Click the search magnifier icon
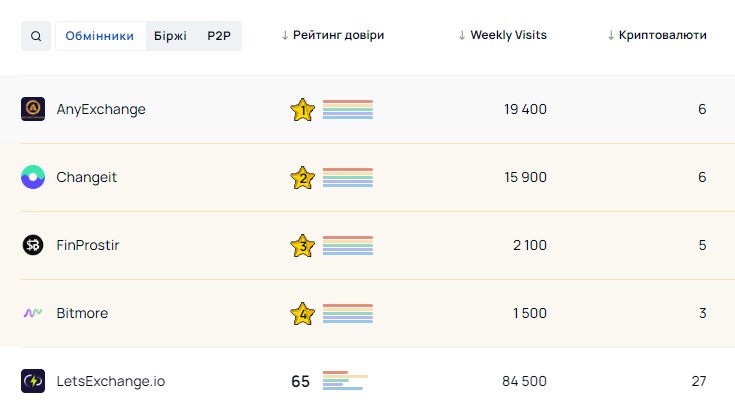This screenshot has height=413, width=735. [36, 36]
